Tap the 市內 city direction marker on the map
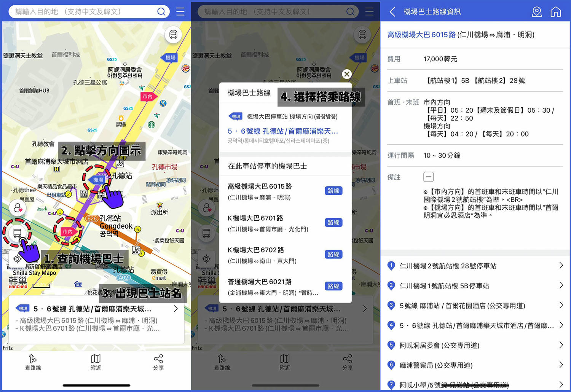The image size is (571, 392). (x=68, y=231)
